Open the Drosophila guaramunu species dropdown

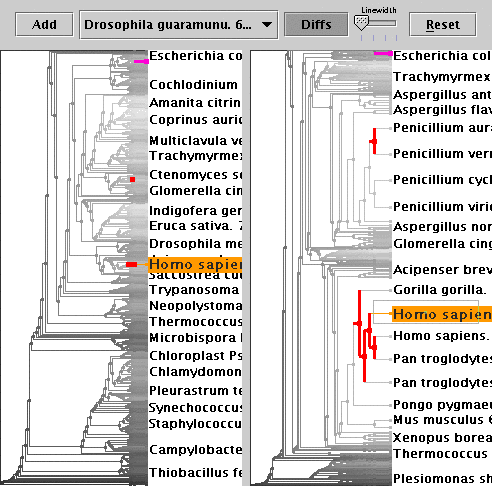[x=179, y=25]
